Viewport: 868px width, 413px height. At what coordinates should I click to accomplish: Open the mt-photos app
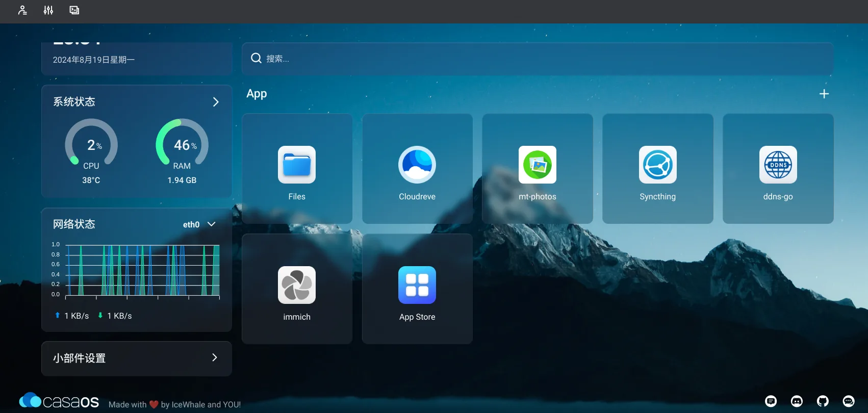click(538, 169)
